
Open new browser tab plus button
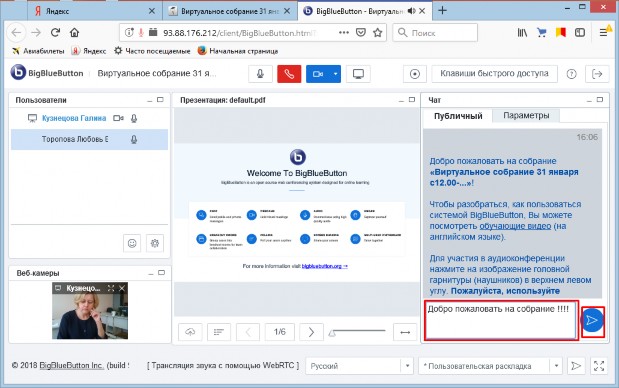(x=443, y=11)
